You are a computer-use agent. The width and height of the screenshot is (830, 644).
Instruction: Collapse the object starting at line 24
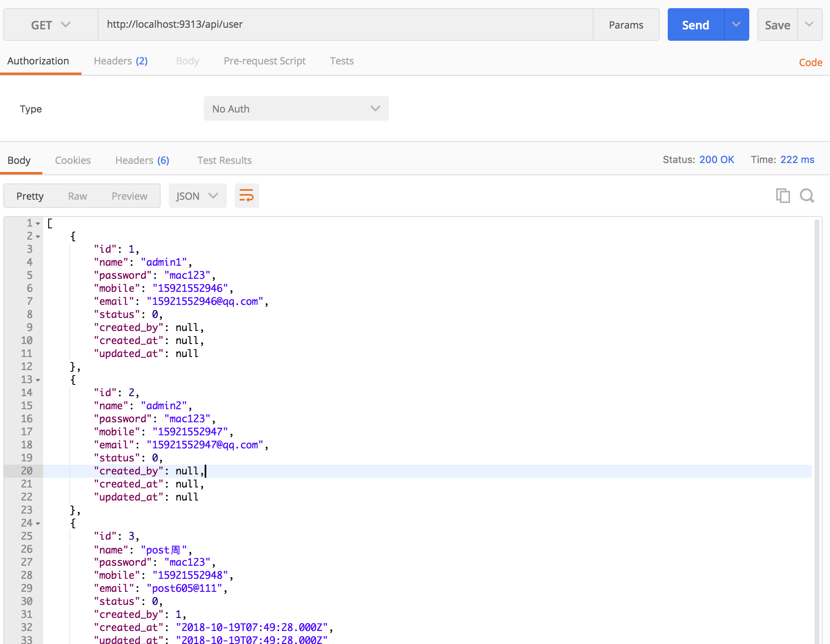38,524
